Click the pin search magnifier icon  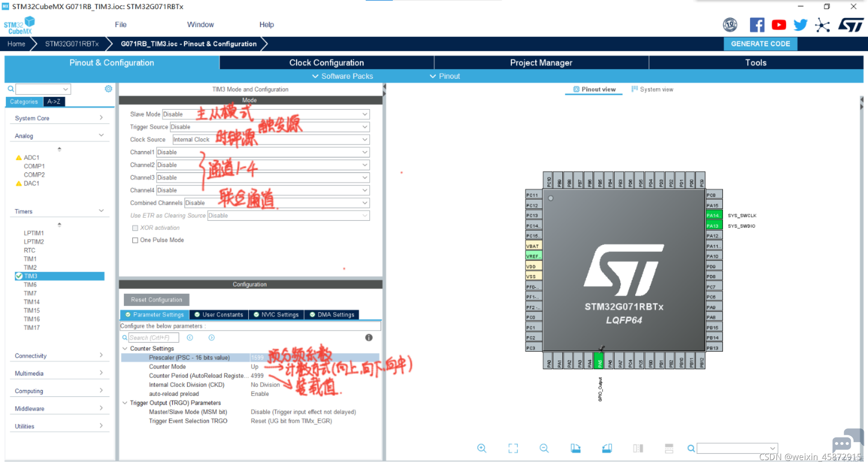(x=691, y=448)
